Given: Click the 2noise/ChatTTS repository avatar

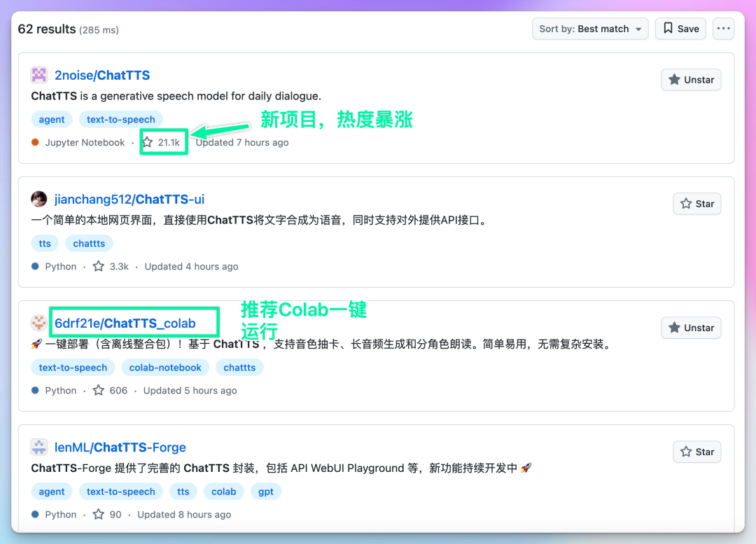Looking at the screenshot, I should coord(38,74).
